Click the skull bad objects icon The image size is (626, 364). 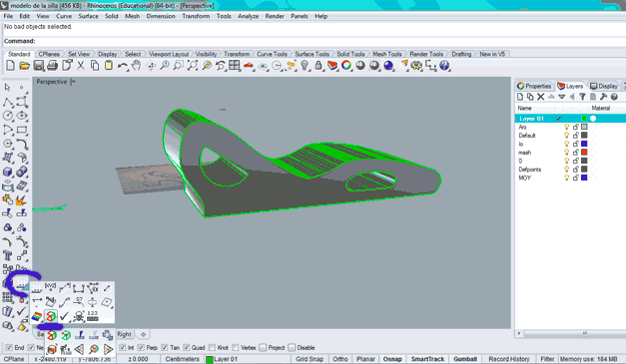point(79,316)
